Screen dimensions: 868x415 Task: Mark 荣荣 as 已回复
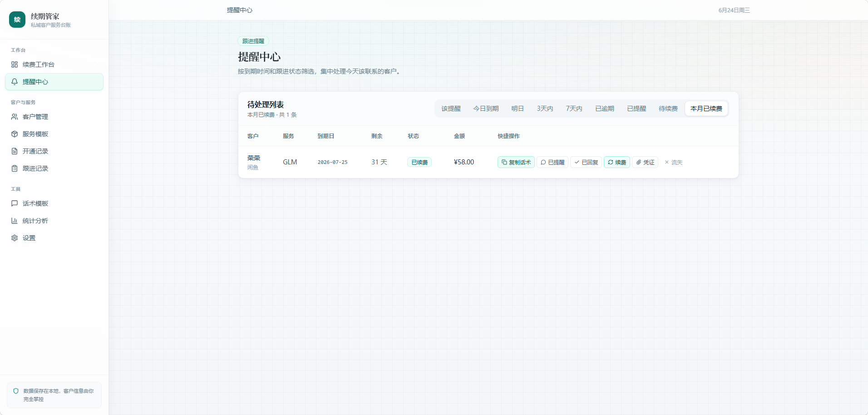(x=586, y=162)
